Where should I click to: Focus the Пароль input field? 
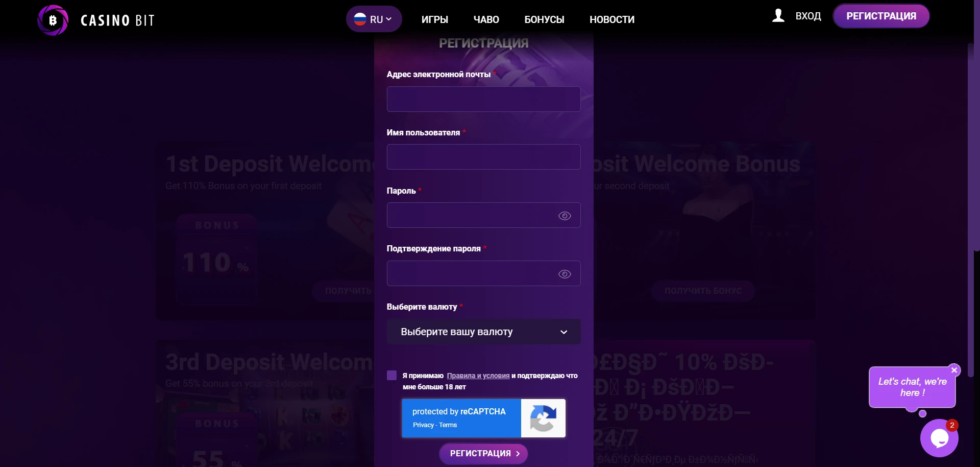click(483, 215)
